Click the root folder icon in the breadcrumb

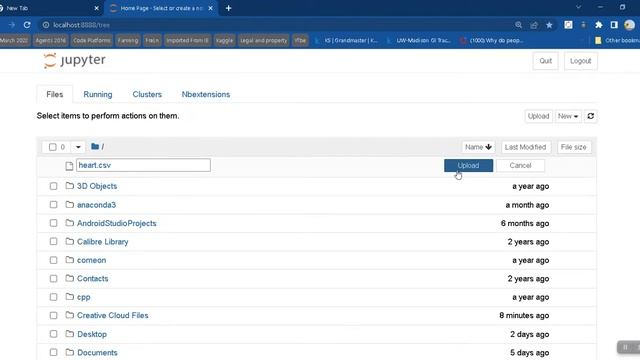pos(95,147)
